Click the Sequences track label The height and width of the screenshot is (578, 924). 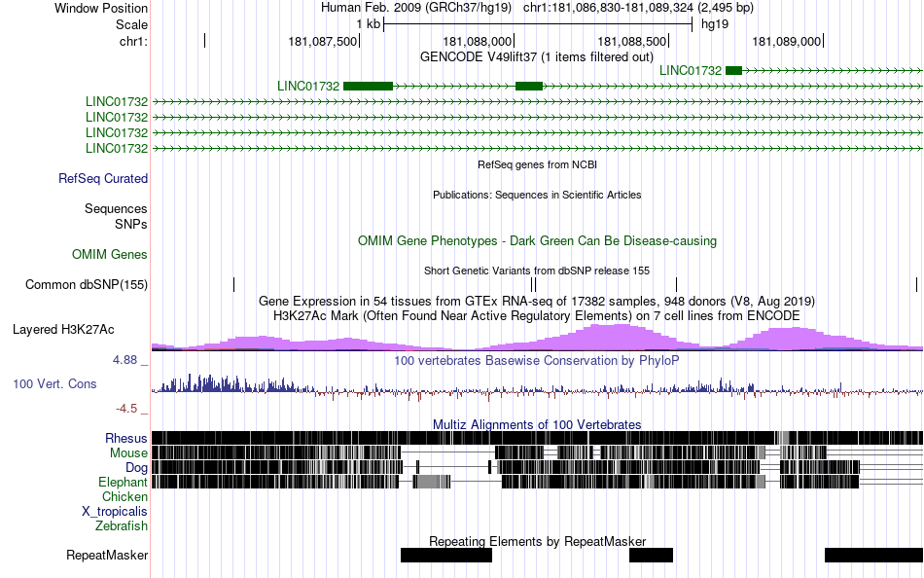[116, 209]
